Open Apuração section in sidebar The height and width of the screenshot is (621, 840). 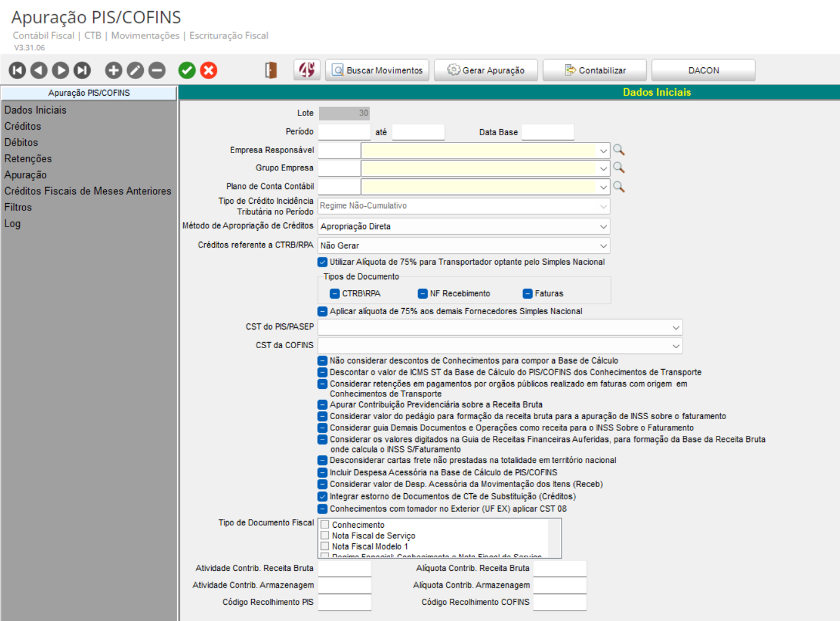pos(25,175)
